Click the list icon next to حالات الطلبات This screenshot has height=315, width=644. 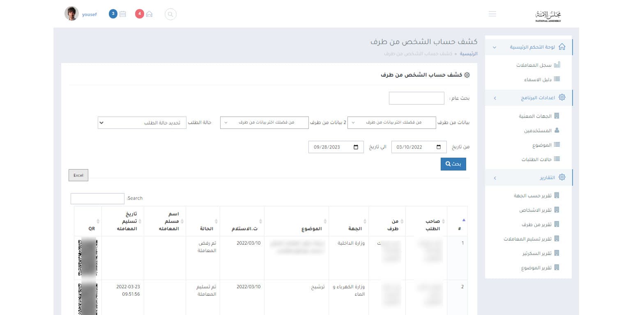557,159
